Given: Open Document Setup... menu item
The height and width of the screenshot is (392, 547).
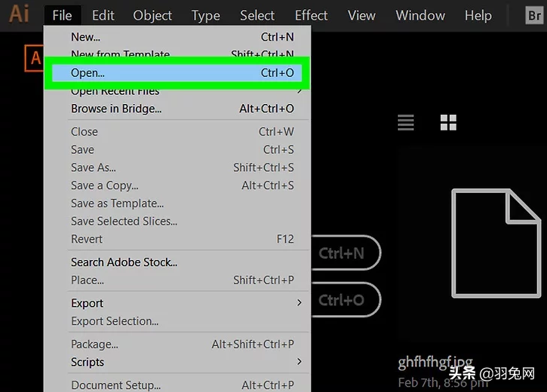Looking at the screenshot, I should point(177,384).
